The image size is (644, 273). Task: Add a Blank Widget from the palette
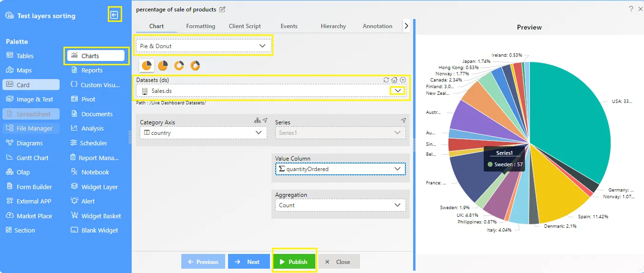tap(94, 230)
